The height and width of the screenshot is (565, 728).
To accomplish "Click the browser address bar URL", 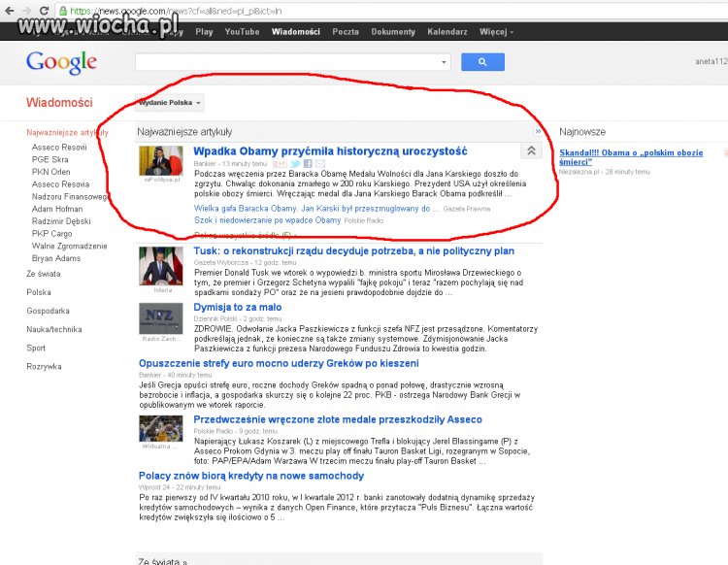I will point(176,11).
